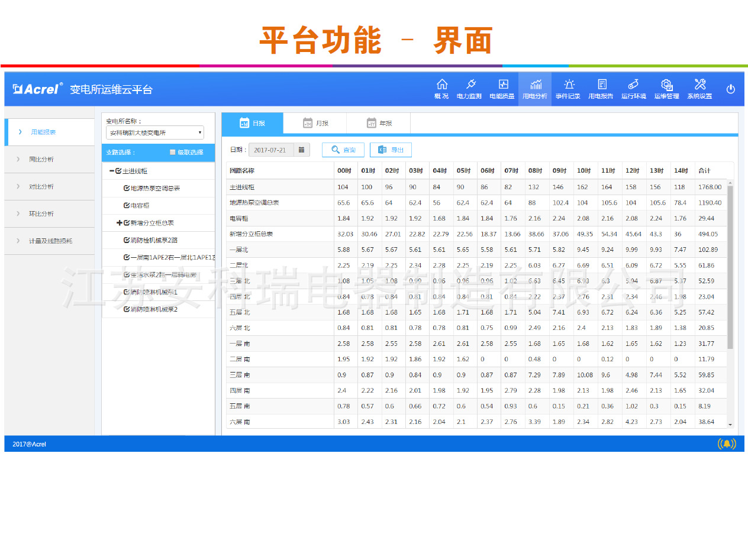Screen dimensions: 748x560
Task: Select 环比分析 in the sidebar
Action: coord(50,213)
